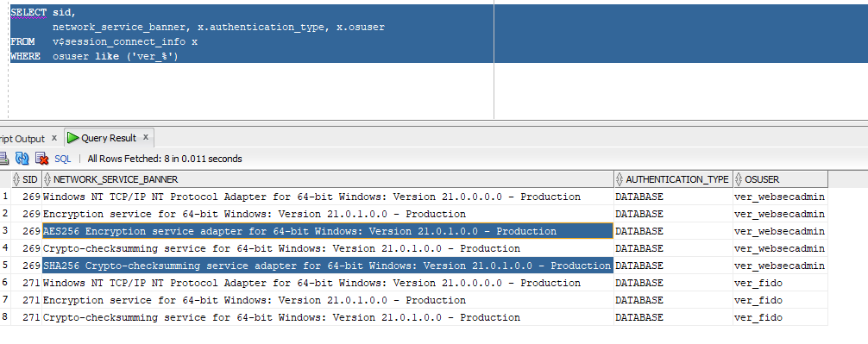Viewport: 868px width, 344px height.
Task: Close the Query Result tab
Action: [146, 137]
